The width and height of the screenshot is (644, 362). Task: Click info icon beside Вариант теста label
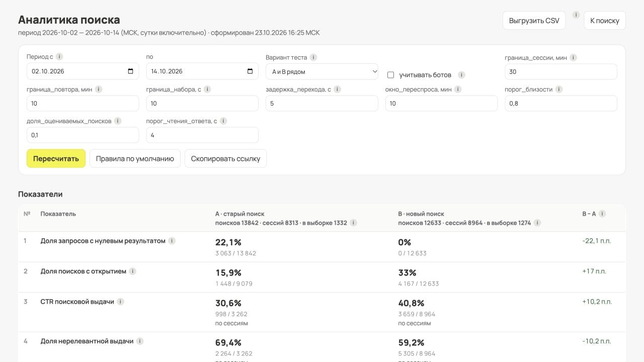[x=313, y=57]
